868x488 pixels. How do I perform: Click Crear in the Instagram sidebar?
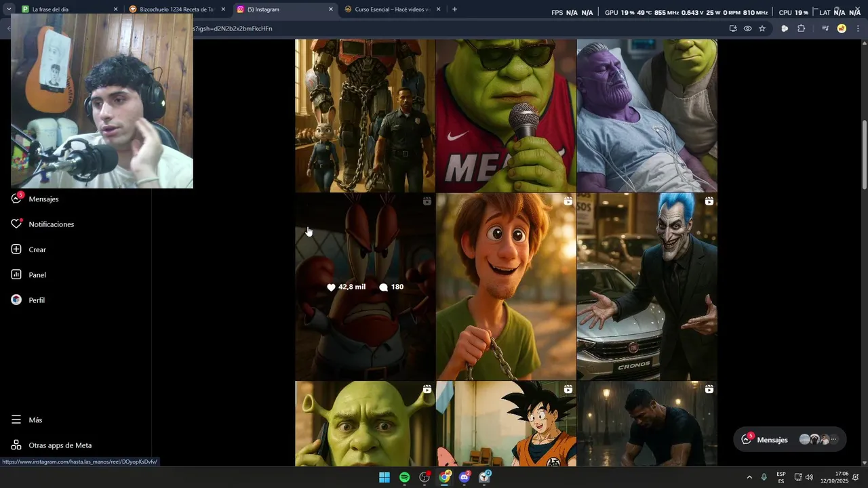pos(37,249)
